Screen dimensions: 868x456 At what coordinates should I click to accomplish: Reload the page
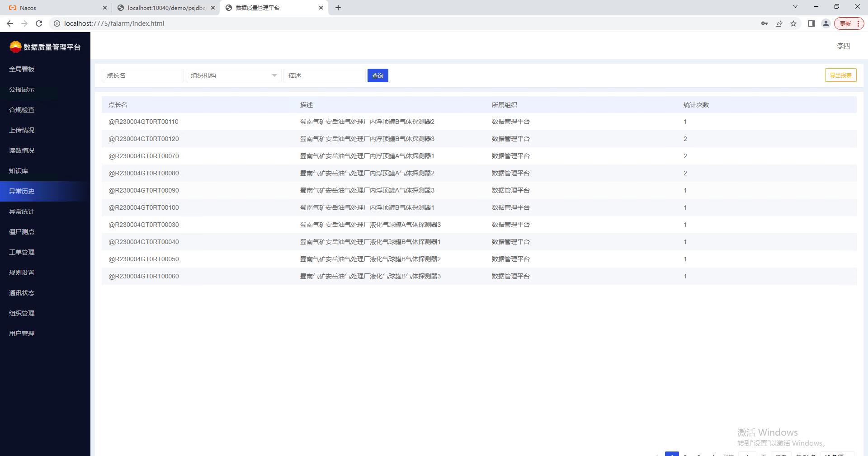pos(39,24)
